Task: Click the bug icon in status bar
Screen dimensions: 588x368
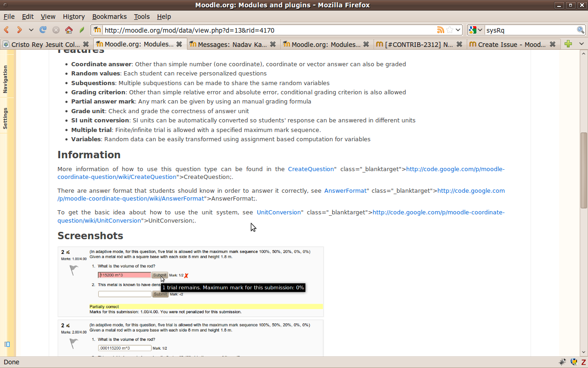Action: (562, 362)
